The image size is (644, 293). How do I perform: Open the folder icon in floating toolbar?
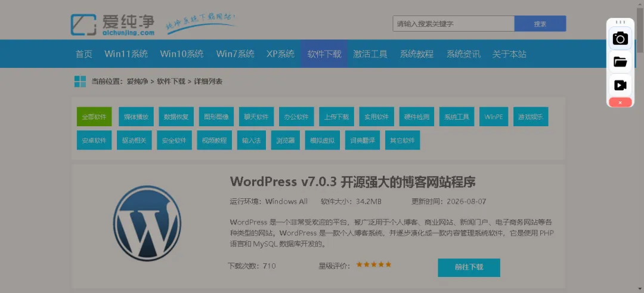(620, 62)
